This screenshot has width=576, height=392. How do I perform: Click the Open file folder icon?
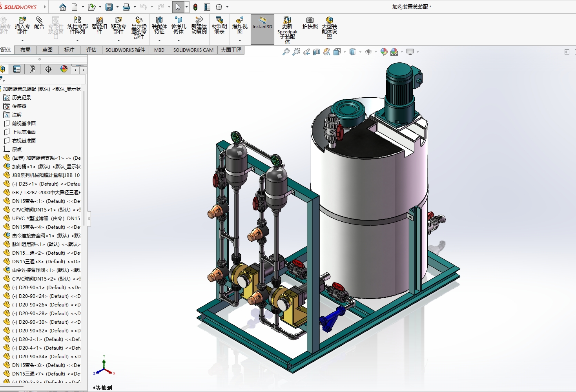pyautogui.click(x=91, y=7)
